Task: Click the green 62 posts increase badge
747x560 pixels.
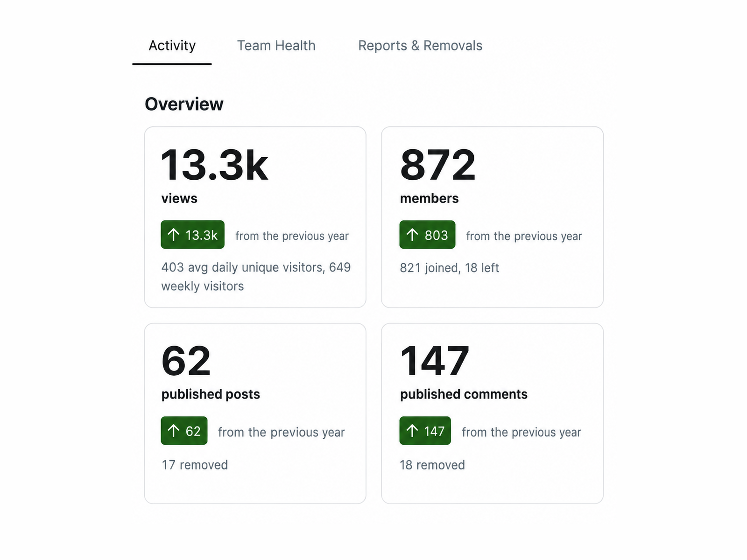Action: click(184, 431)
